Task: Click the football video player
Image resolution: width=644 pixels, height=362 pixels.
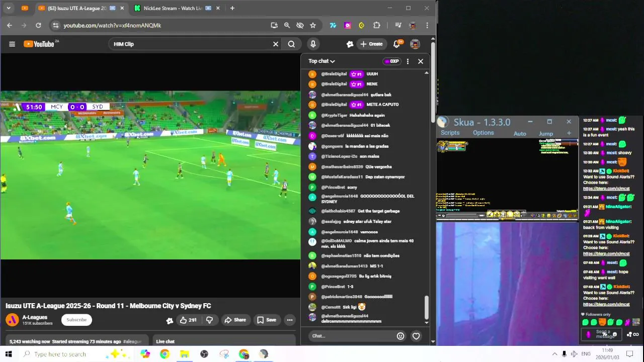Action: click(x=150, y=175)
